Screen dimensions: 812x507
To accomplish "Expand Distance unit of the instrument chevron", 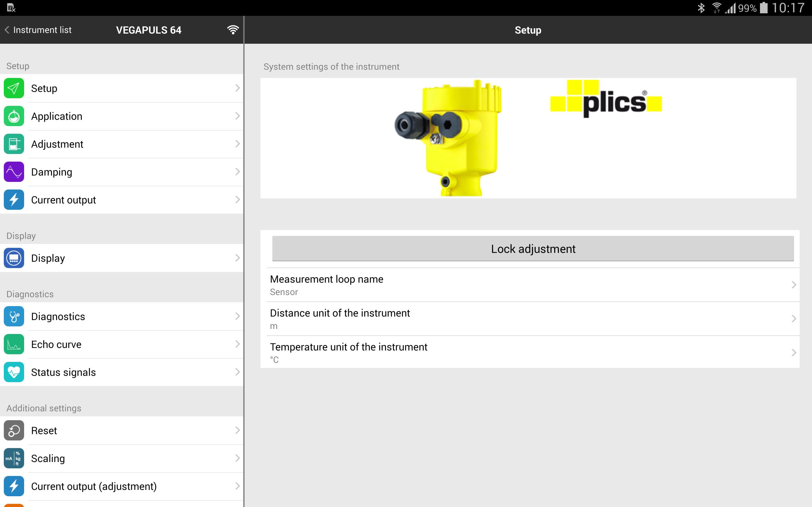I will point(793,318).
